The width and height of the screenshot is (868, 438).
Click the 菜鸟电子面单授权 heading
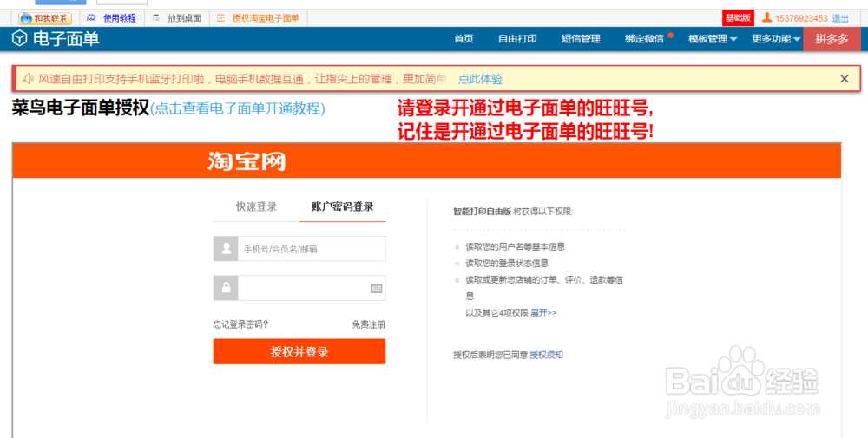(x=81, y=108)
